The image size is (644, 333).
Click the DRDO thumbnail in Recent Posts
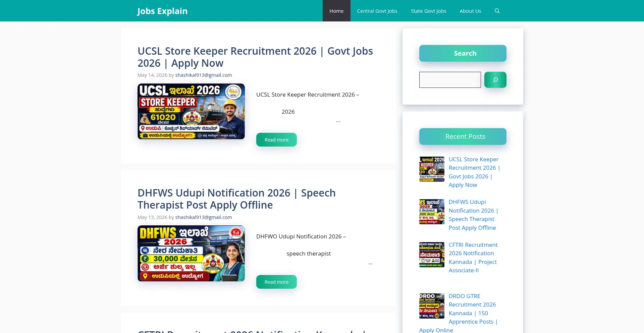(x=432, y=306)
